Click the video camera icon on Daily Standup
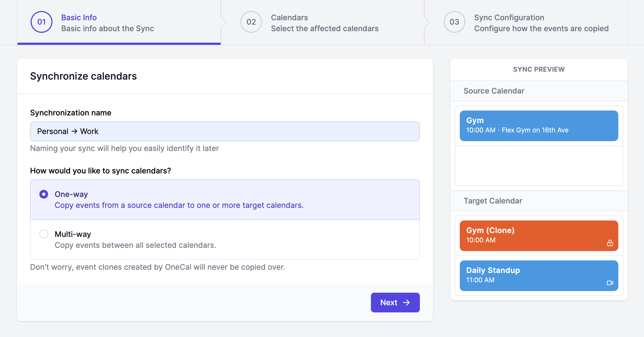This screenshot has width=644, height=337. pyautogui.click(x=609, y=283)
